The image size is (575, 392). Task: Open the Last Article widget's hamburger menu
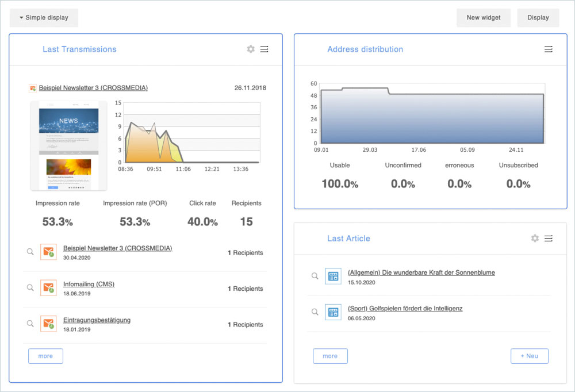click(549, 238)
